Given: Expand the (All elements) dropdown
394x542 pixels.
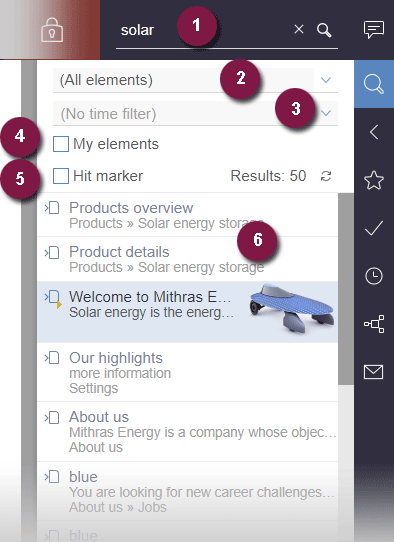Looking at the screenshot, I should click(195, 80).
